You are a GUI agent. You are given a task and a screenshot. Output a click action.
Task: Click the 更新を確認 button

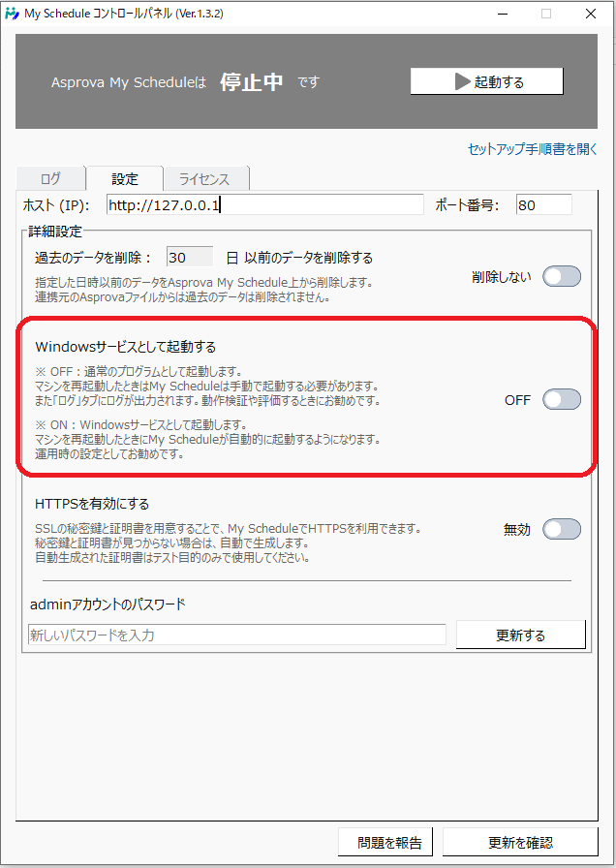[x=520, y=842]
